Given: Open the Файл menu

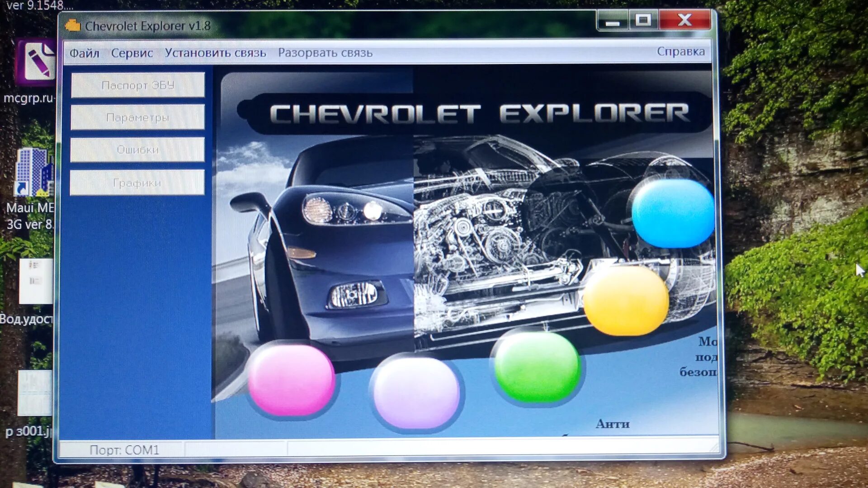Looking at the screenshot, I should coord(84,53).
